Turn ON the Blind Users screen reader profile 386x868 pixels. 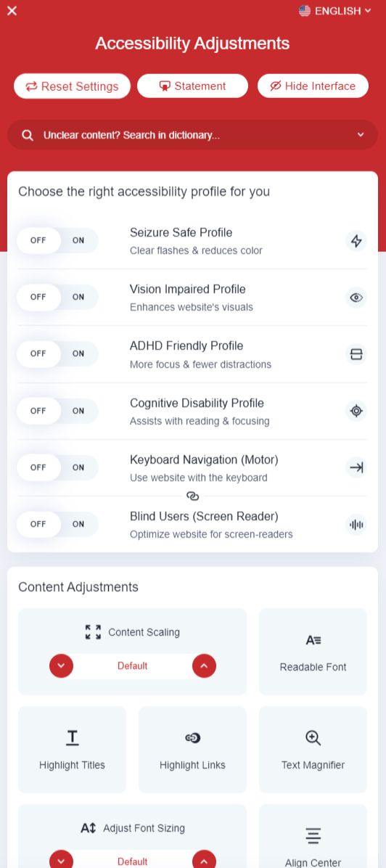tap(78, 524)
